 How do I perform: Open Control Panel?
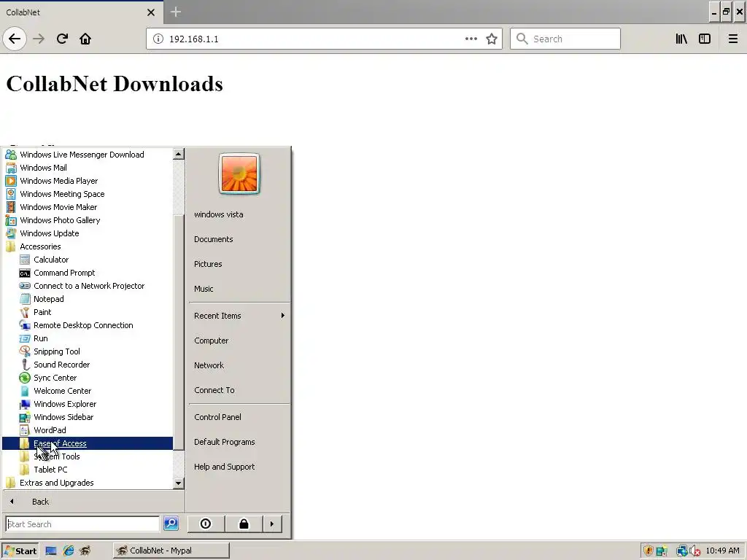pyautogui.click(x=239, y=417)
